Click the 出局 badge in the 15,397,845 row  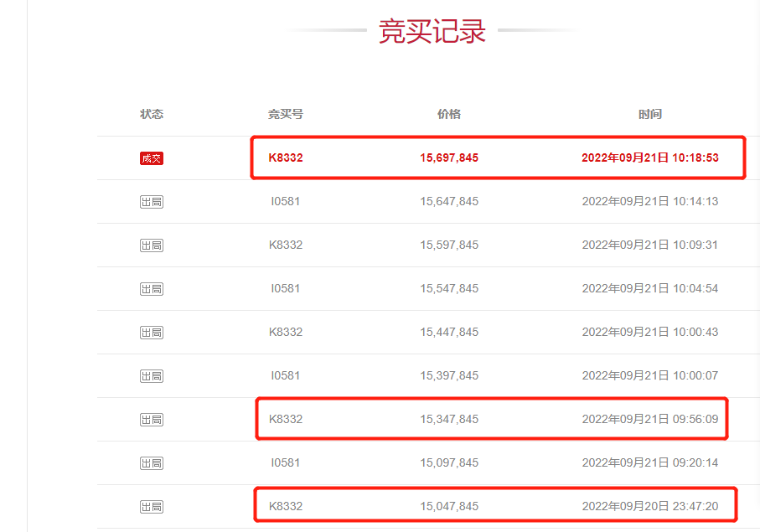coord(152,376)
